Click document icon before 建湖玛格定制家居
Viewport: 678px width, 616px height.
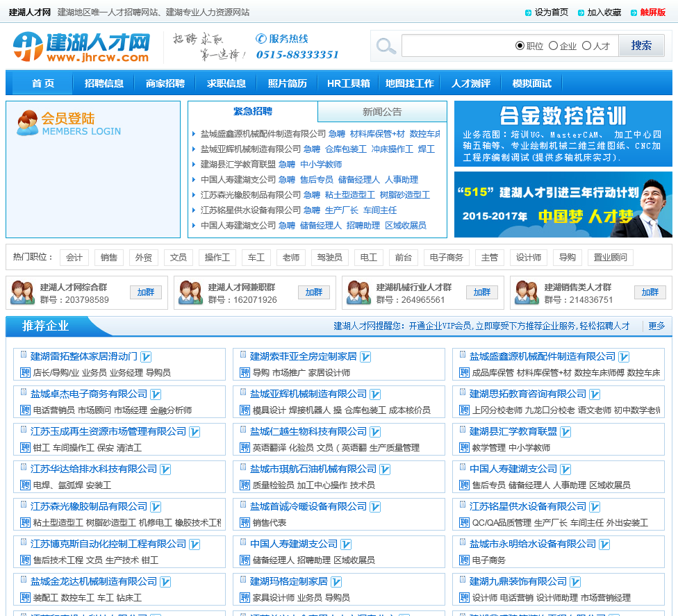[x=243, y=579]
